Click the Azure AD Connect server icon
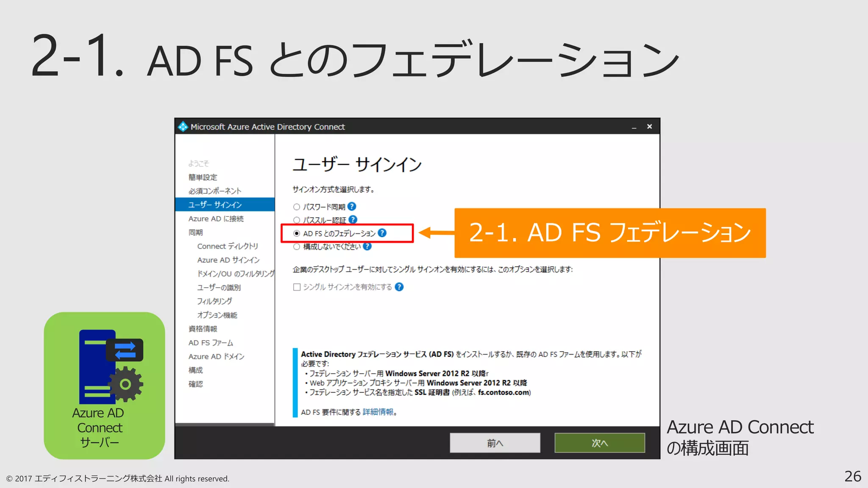This screenshot has width=868, height=488. (x=111, y=366)
